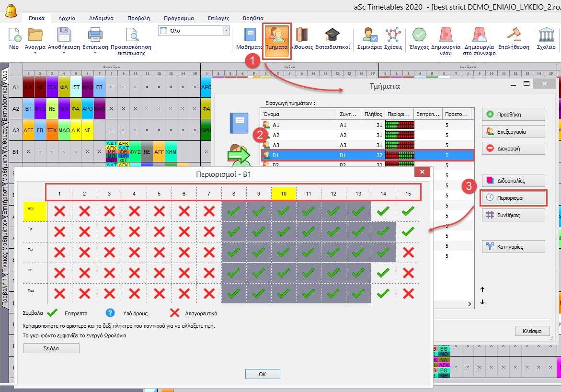
Task: Open the Σχέσεις relations icon
Action: click(x=393, y=36)
